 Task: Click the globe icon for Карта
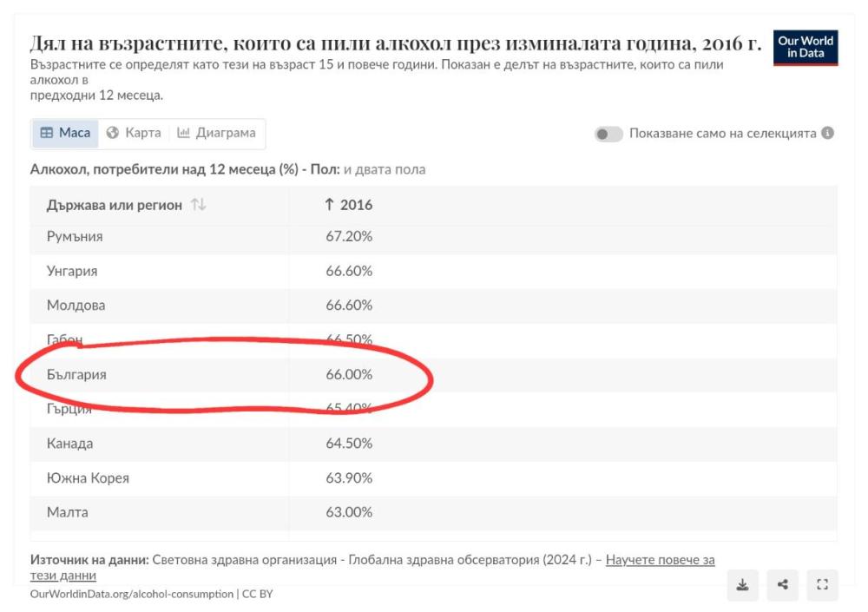(112, 134)
